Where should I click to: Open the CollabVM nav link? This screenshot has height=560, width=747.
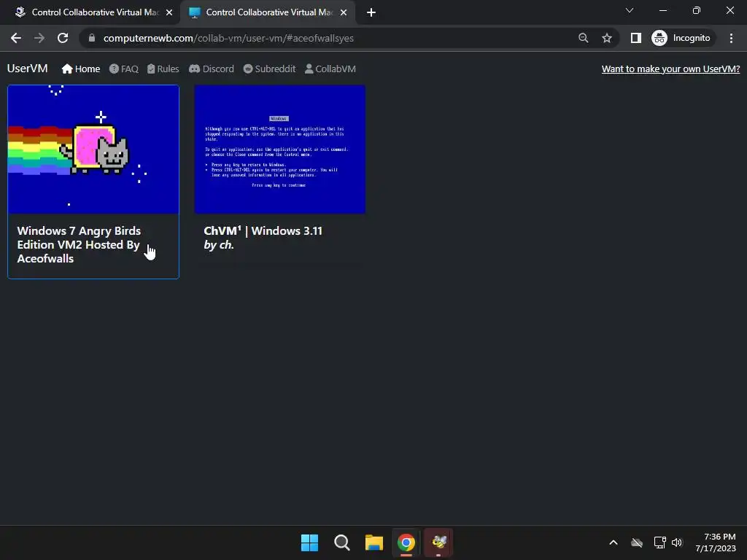point(330,69)
